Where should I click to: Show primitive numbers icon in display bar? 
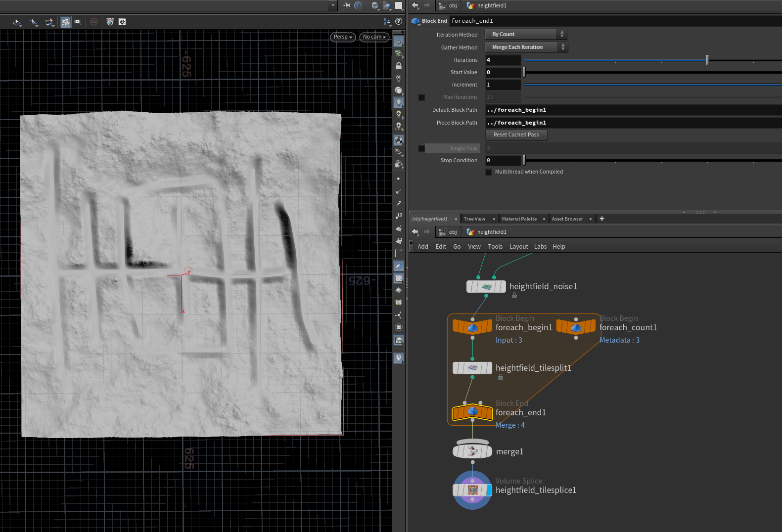pos(399,241)
